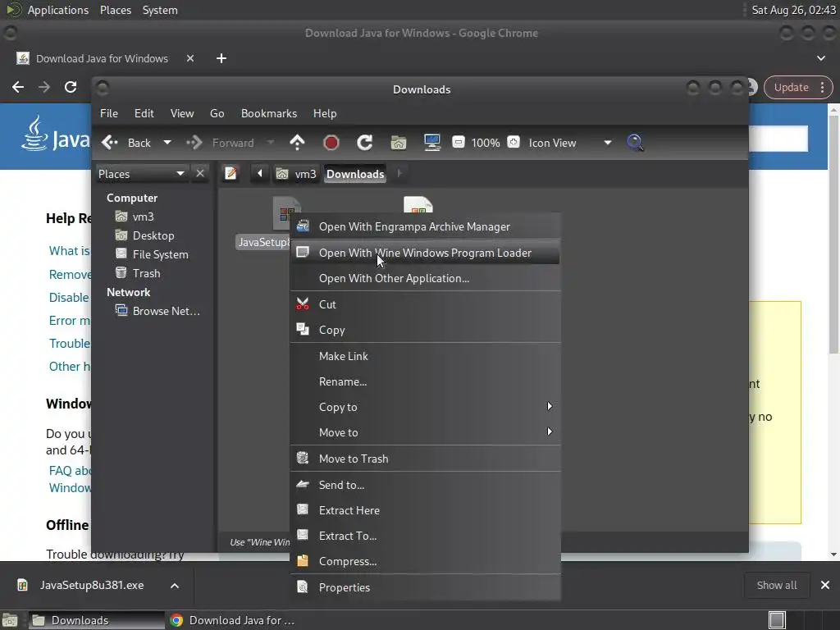Open Desktop in Places sidebar
This screenshot has width=840, height=630.
144,235
